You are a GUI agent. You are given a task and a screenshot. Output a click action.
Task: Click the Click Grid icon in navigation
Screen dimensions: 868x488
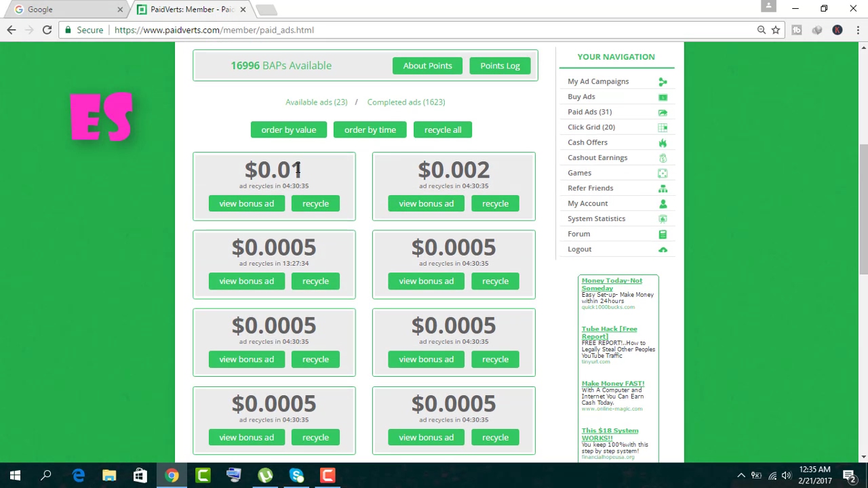pyautogui.click(x=663, y=127)
